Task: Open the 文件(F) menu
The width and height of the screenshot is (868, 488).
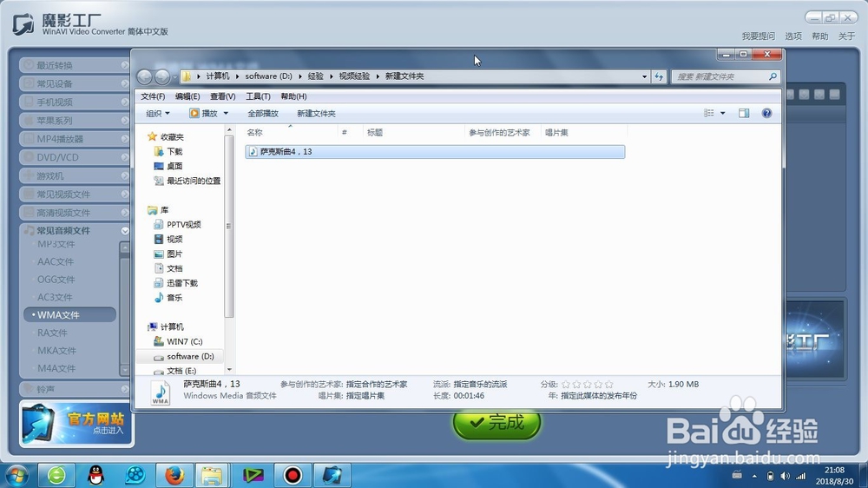Action: pyautogui.click(x=153, y=96)
